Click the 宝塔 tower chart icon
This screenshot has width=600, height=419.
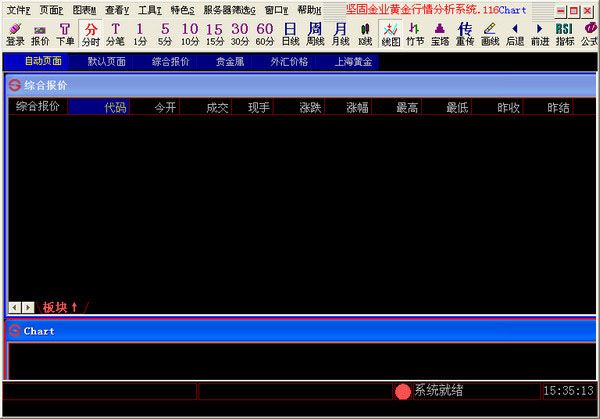[440, 34]
